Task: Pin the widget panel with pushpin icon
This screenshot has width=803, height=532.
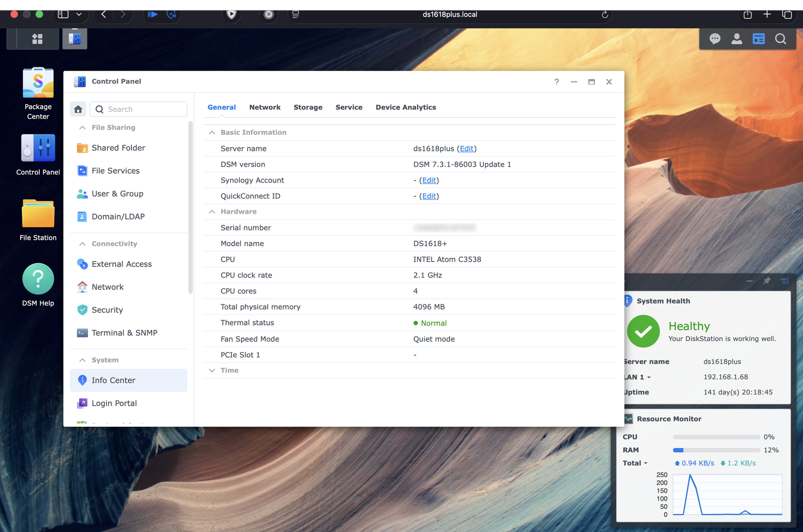Action: point(767,281)
